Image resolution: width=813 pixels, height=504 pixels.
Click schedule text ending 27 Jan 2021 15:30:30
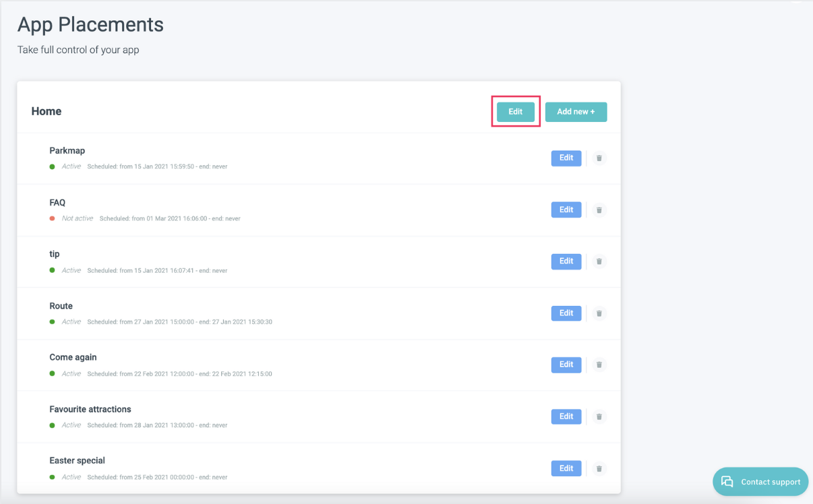pyautogui.click(x=179, y=322)
